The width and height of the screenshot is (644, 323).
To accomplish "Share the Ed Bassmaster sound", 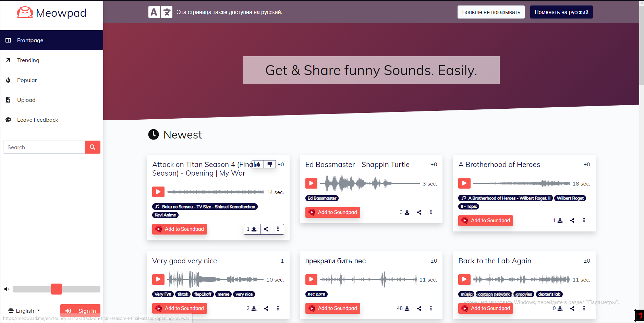I will pyautogui.click(x=419, y=212).
